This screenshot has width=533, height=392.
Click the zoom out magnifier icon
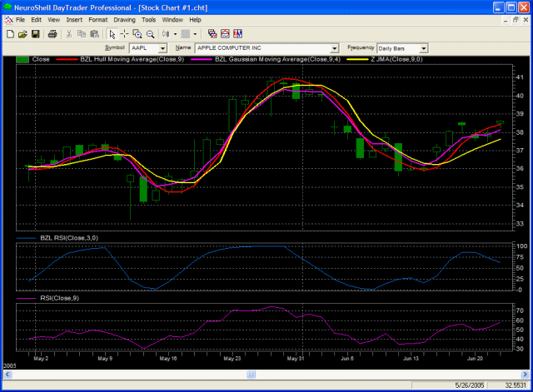point(151,34)
